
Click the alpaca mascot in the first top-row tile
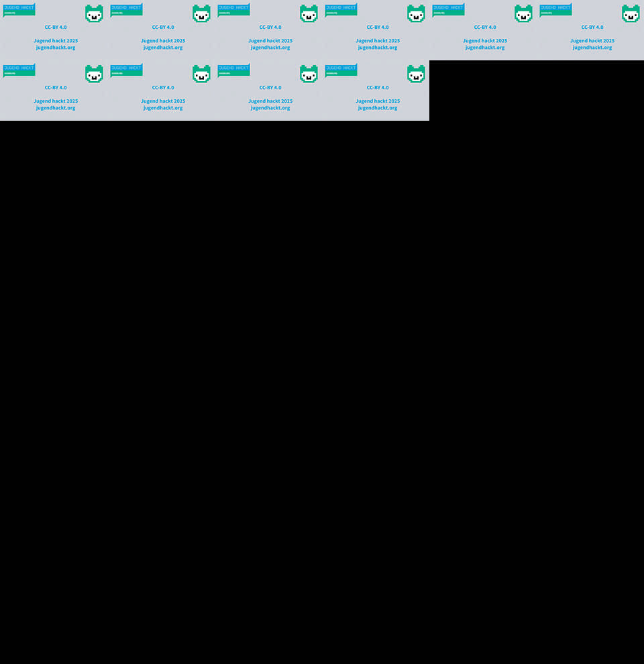click(94, 14)
